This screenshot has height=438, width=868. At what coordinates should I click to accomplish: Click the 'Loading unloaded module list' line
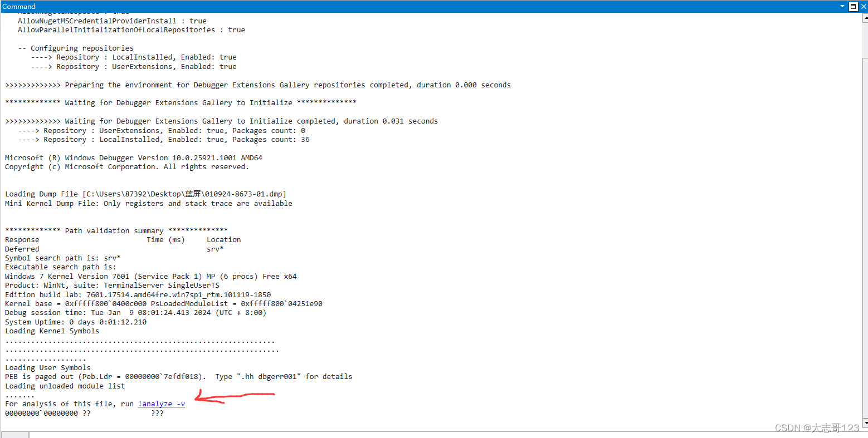tap(65, 386)
